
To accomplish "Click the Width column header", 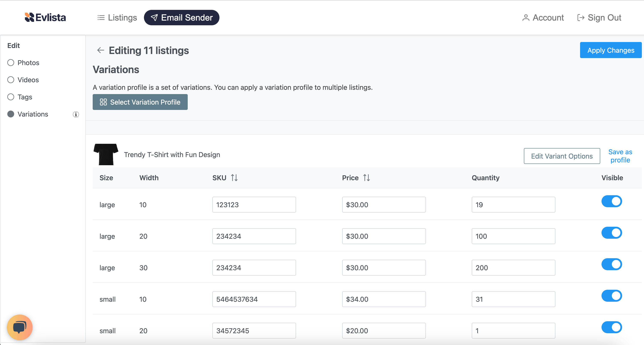I will point(149,178).
